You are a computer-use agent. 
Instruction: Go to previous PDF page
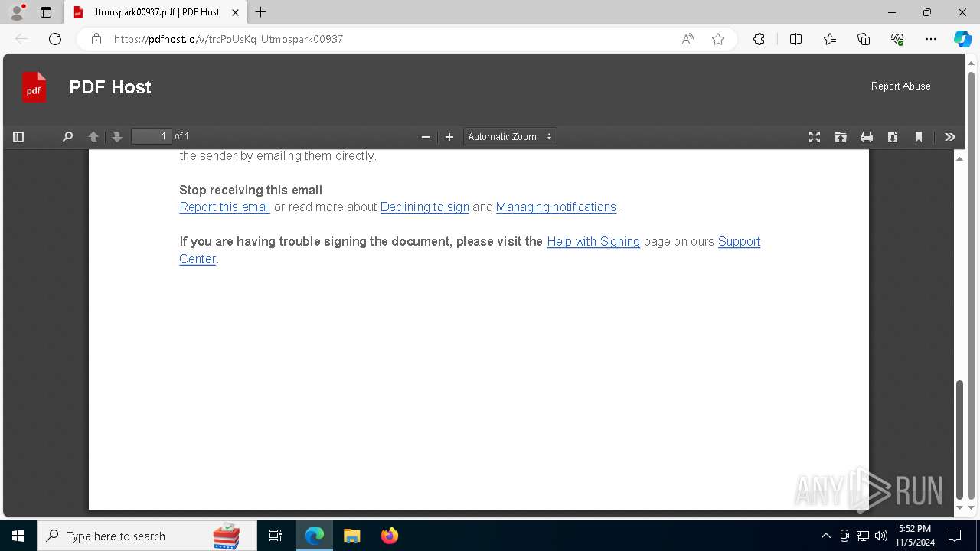coord(93,137)
